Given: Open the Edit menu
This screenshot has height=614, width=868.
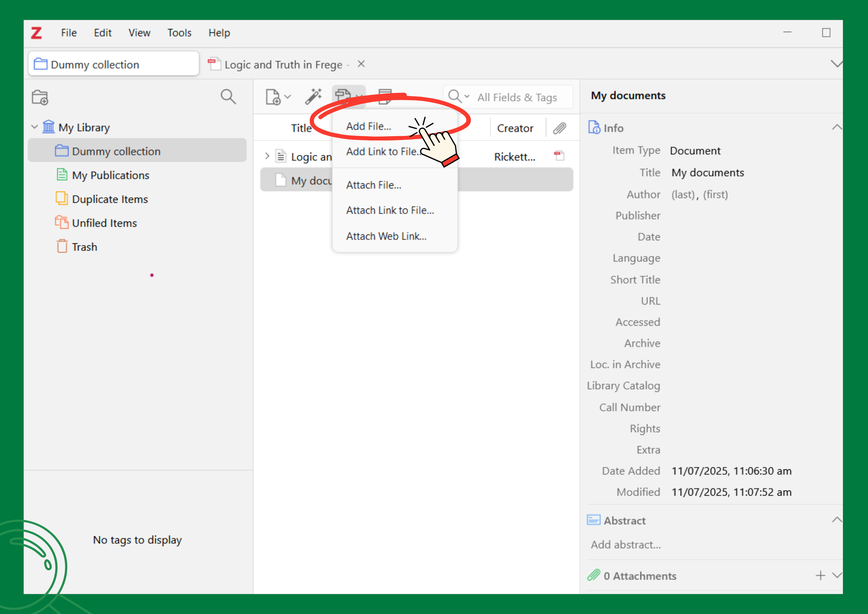Looking at the screenshot, I should coord(102,33).
